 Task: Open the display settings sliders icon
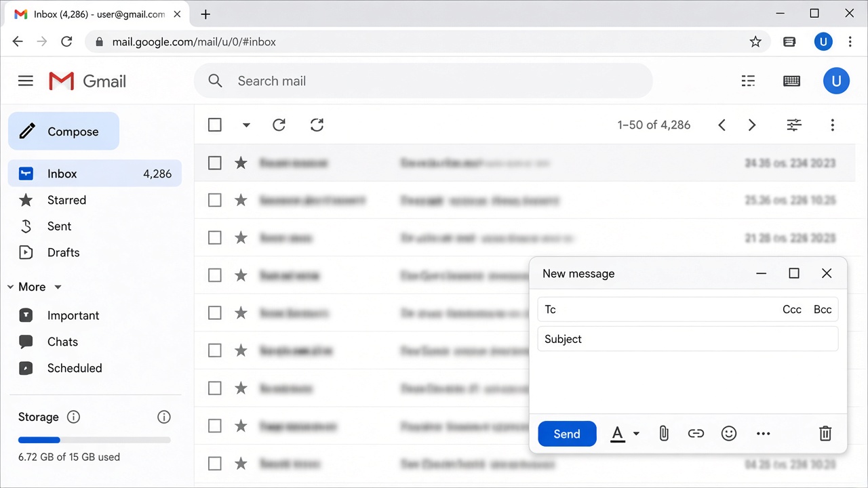[794, 125]
